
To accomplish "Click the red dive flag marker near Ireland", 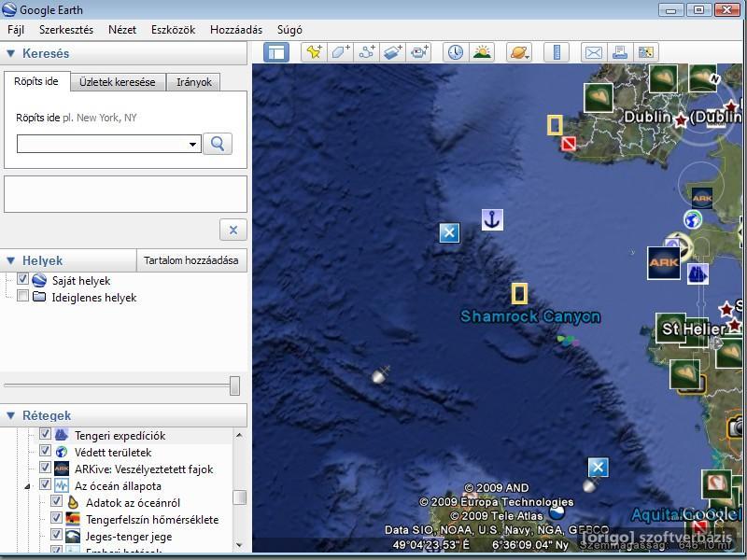I will point(568,144).
